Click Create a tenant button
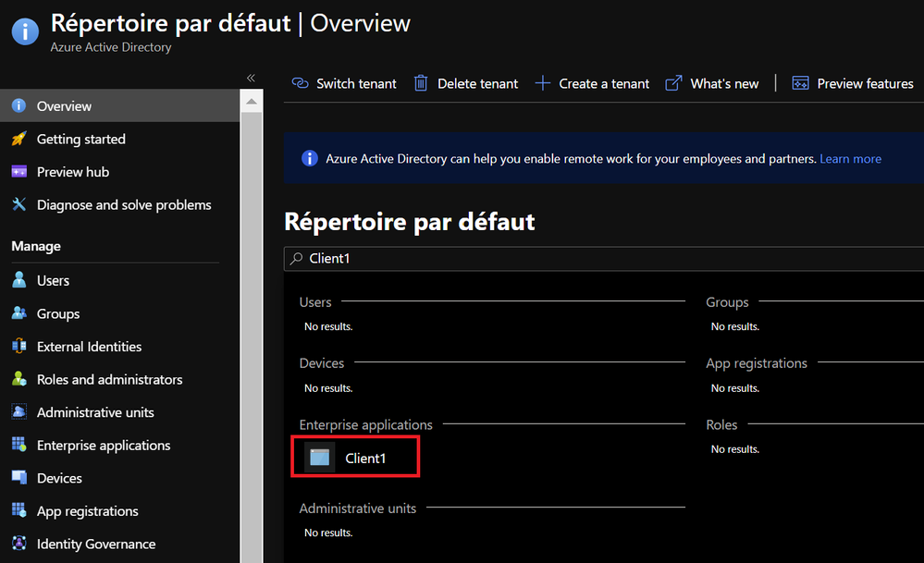Image resolution: width=924 pixels, height=563 pixels. (x=592, y=83)
